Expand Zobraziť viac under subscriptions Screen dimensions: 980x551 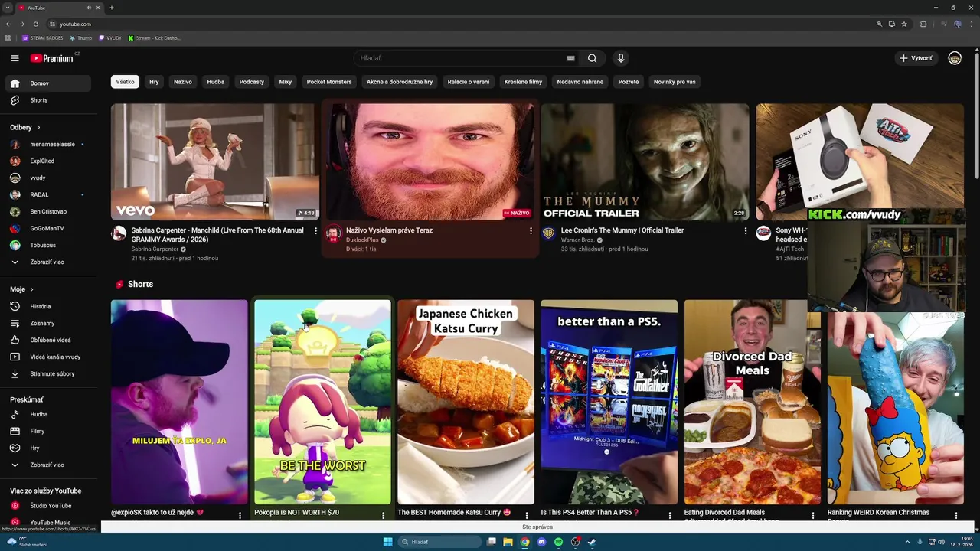[x=47, y=262]
